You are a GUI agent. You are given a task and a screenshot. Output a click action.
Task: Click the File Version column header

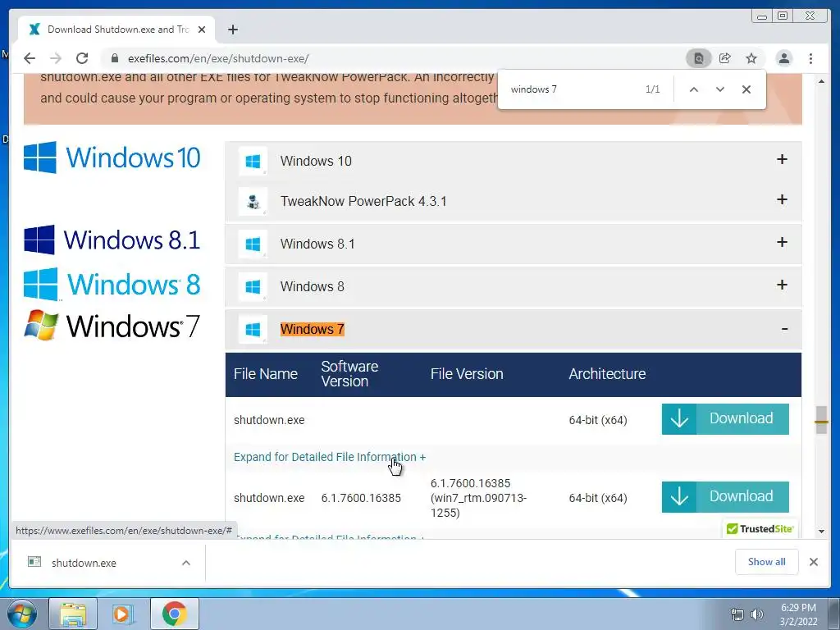pyautogui.click(x=467, y=374)
